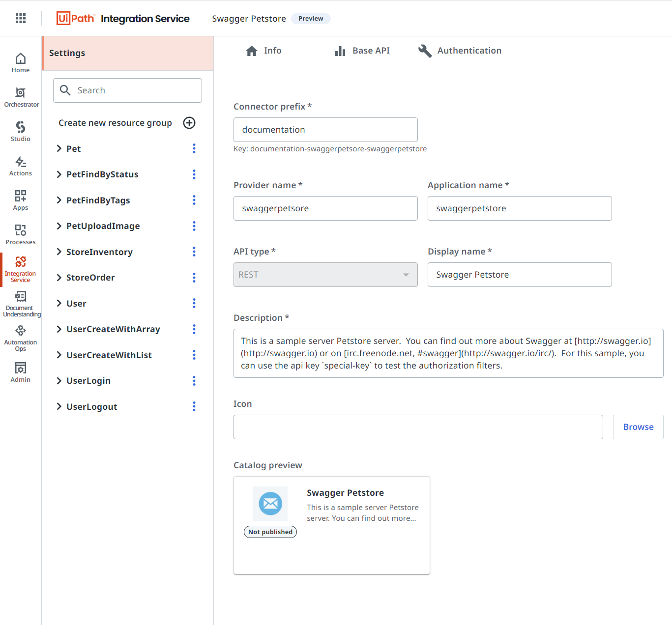Image resolution: width=672 pixels, height=625 pixels.
Task: Expand the UserCreateWithArray group
Action: point(59,329)
